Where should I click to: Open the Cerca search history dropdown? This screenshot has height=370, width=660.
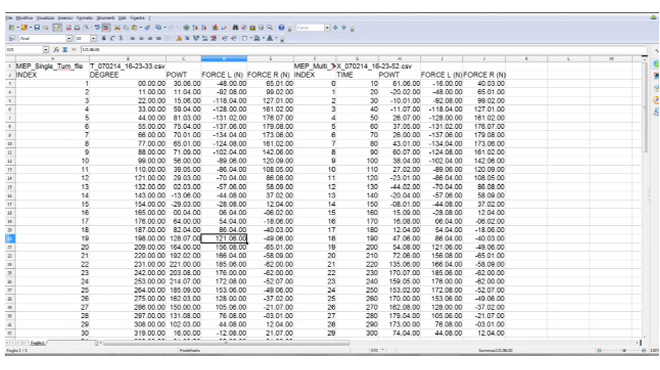pyautogui.click(x=327, y=28)
